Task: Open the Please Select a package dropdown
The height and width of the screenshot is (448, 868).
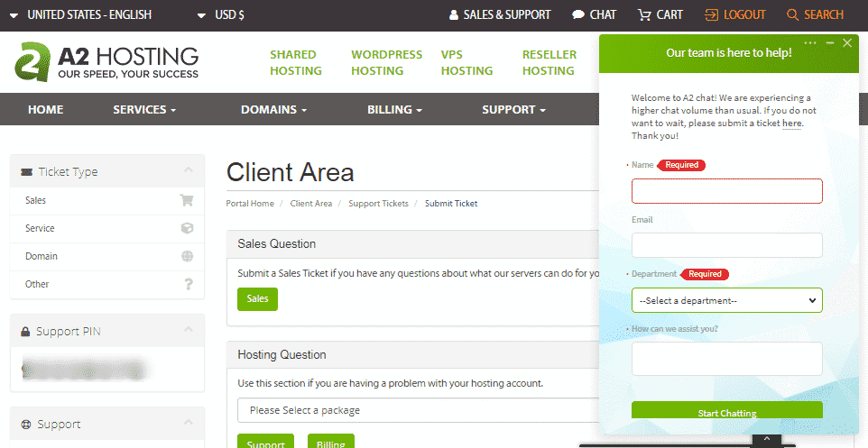Action: (418, 410)
